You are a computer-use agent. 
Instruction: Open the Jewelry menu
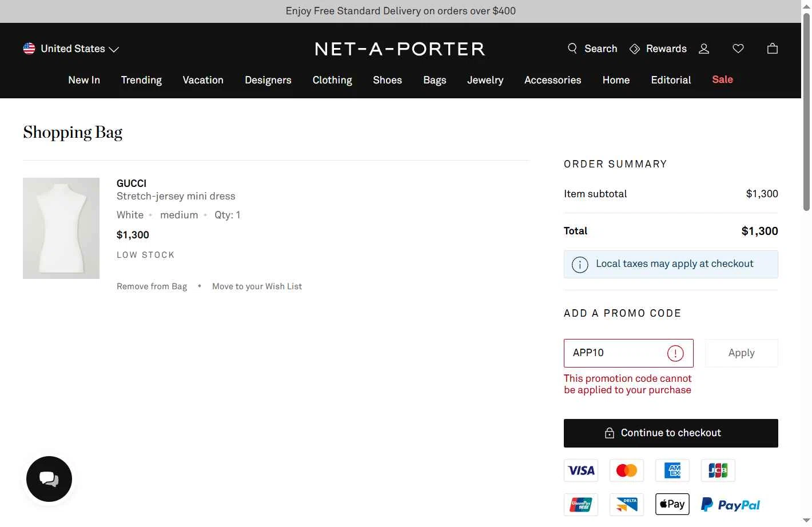[485, 80]
